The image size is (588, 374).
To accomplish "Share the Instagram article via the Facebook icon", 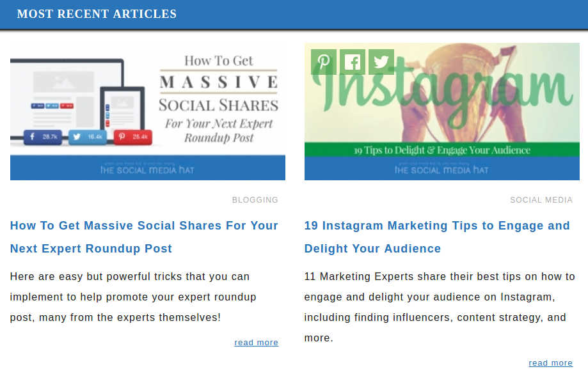I will click(x=352, y=61).
